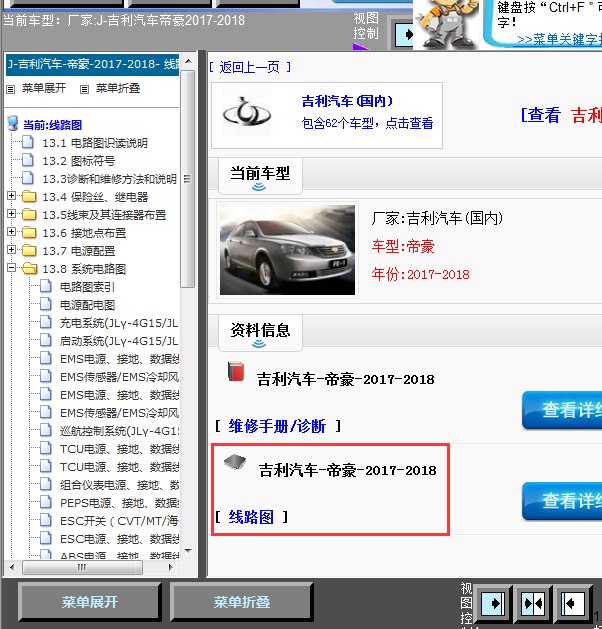
Task: Collapse the 13.8 系统电路图 folder
Action: 12,268
